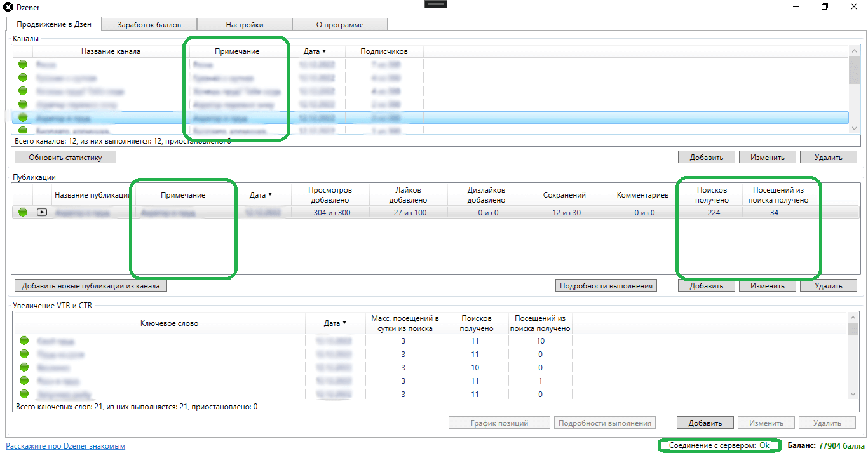Switch to the Заработок баллов tab
The height and width of the screenshot is (453, 868).
click(x=149, y=25)
